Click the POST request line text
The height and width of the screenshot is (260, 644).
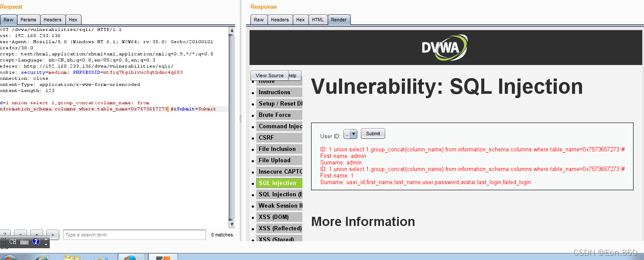[x=61, y=30]
